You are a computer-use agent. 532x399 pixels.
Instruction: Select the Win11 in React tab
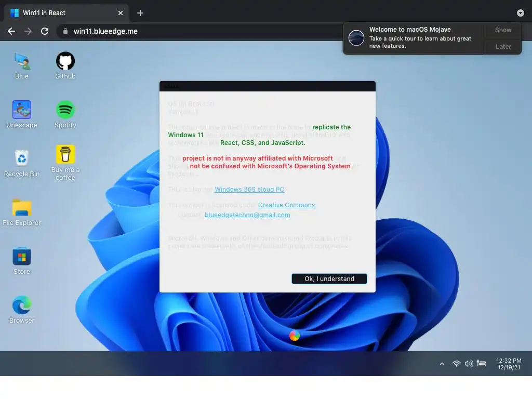point(66,13)
